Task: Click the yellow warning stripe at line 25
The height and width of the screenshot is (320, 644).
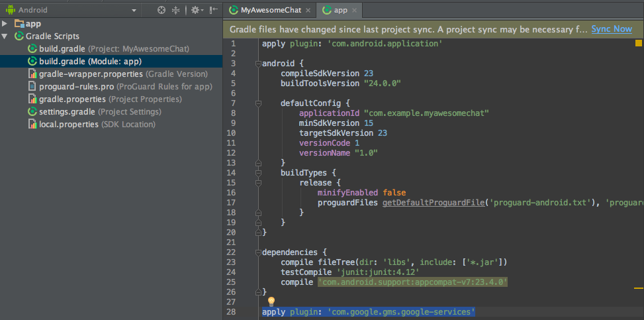Action: 638,288
